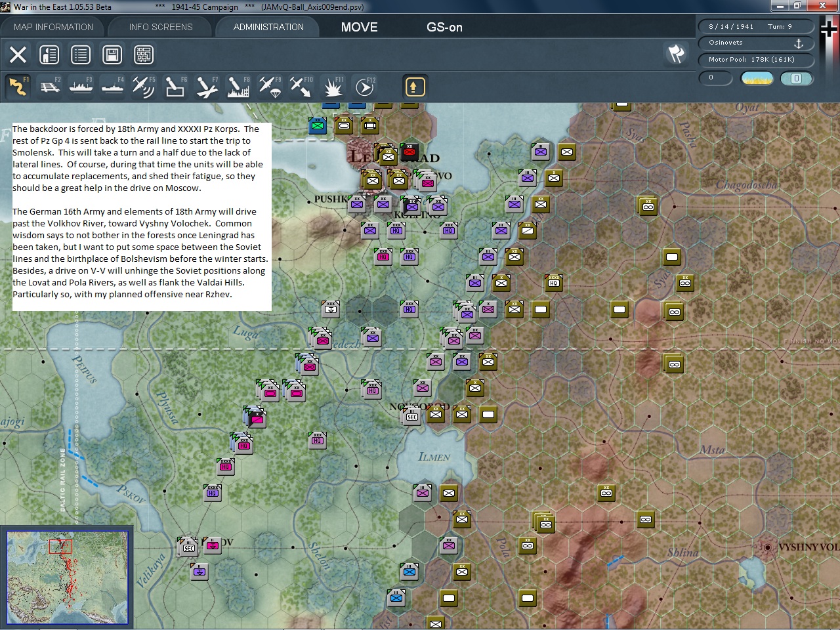Click the teal ground condition indicator
The height and width of the screenshot is (630, 840).
[x=796, y=78]
